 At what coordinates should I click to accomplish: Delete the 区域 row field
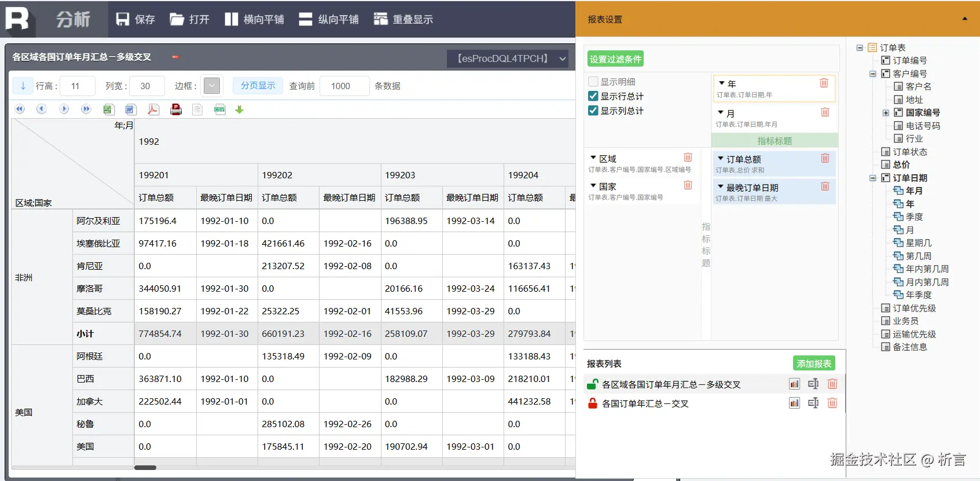point(688,157)
